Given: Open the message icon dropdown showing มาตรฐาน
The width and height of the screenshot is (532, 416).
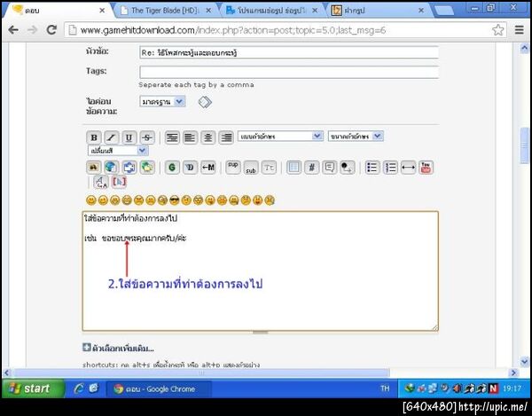Looking at the screenshot, I should click(x=162, y=101).
